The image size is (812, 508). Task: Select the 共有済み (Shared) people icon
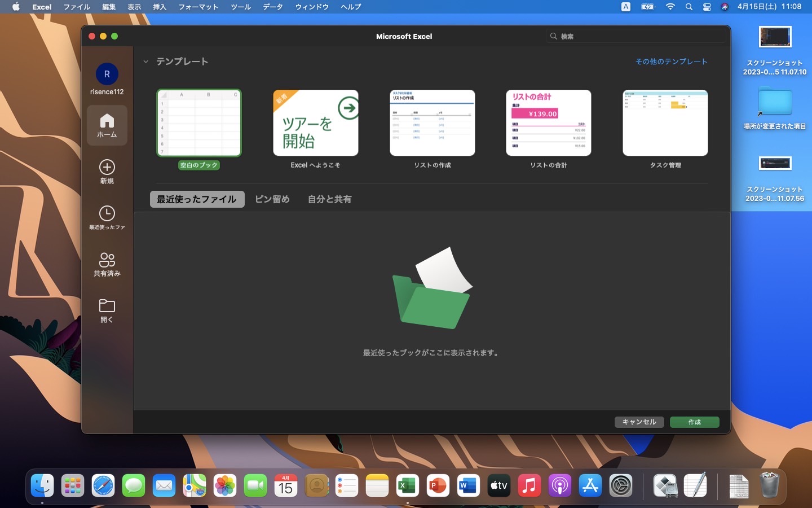click(x=107, y=260)
